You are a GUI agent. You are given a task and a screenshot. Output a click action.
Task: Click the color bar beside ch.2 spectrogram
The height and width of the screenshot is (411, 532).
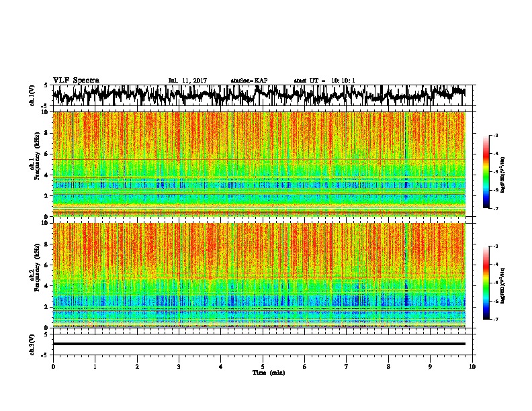(486, 283)
